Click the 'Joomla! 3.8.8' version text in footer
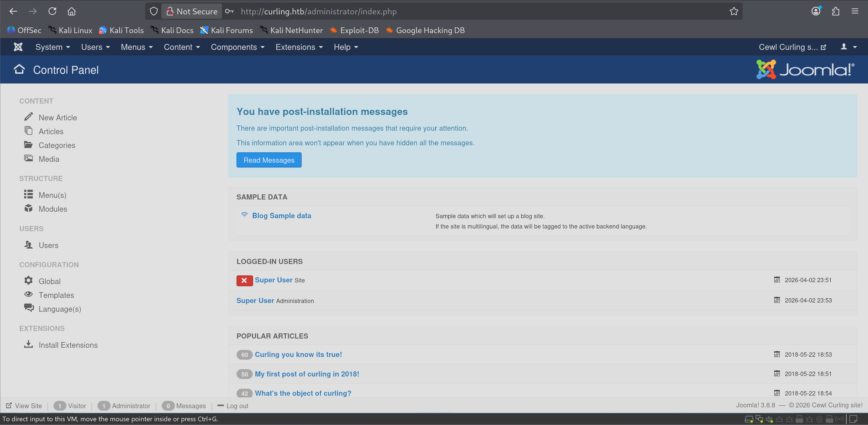The image size is (868, 425). point(756,405)
